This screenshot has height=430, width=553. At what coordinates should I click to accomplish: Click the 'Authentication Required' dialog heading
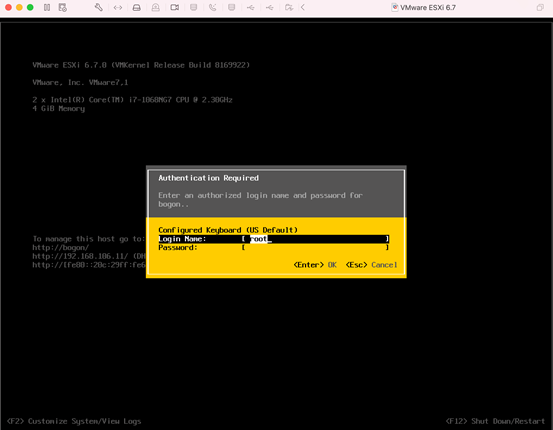(x=208, y=178)
